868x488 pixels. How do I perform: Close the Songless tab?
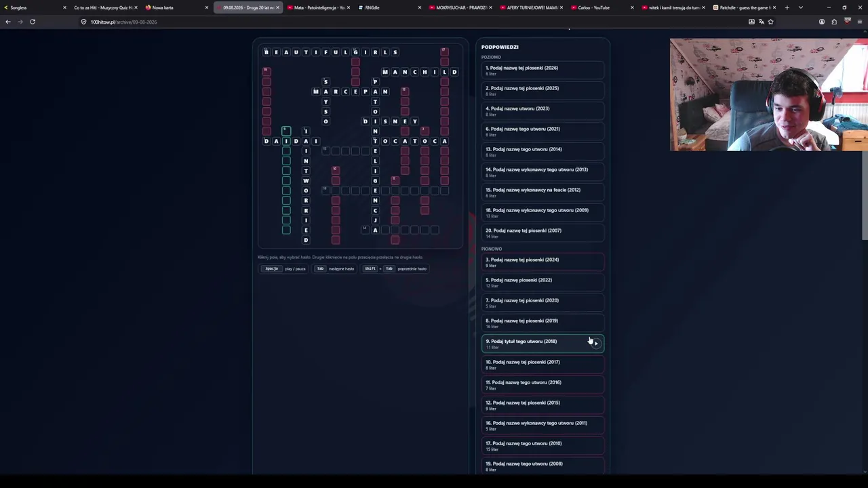(65, 7)
